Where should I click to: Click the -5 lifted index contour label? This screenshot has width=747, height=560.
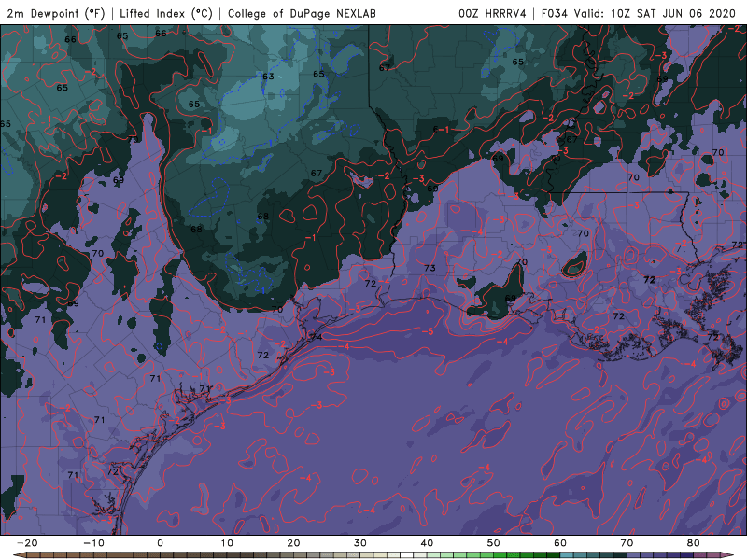pos(428,331)
